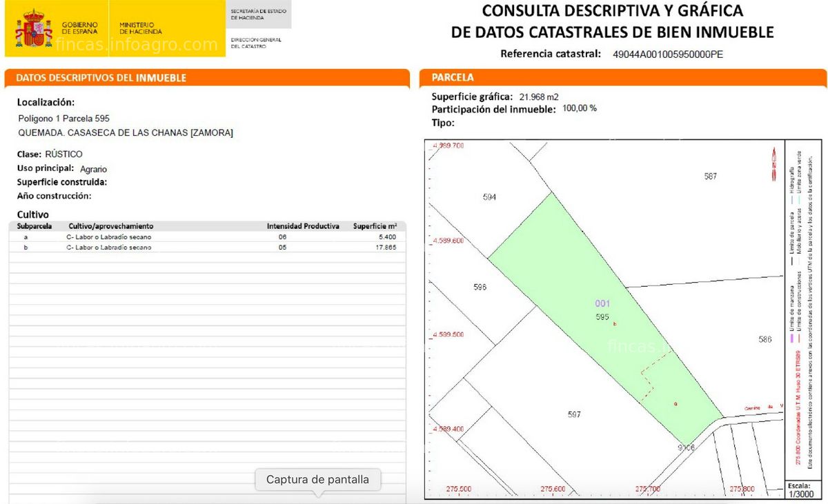Click the Superficie m² column header

coord(375,226)
